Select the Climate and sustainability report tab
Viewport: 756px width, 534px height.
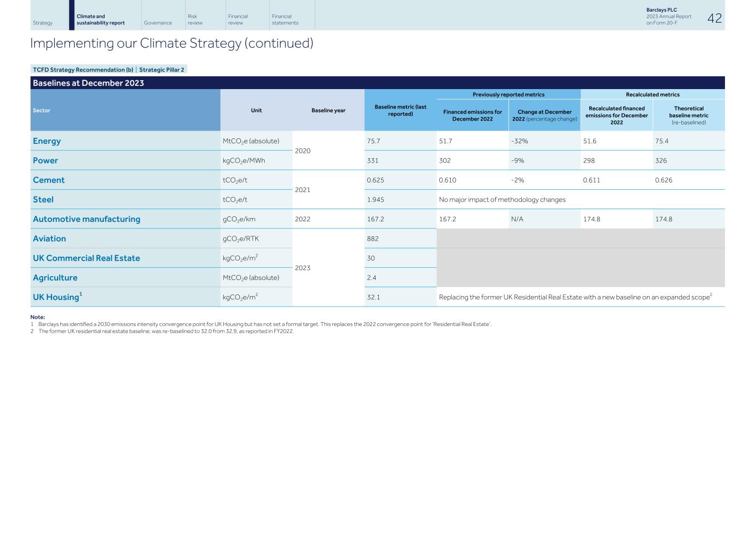(100, 18)
